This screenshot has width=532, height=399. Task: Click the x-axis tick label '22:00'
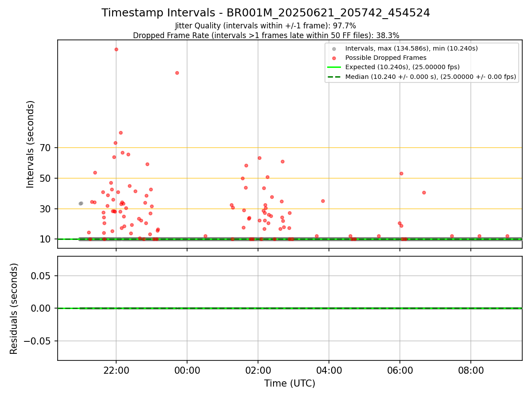point(116,371)
